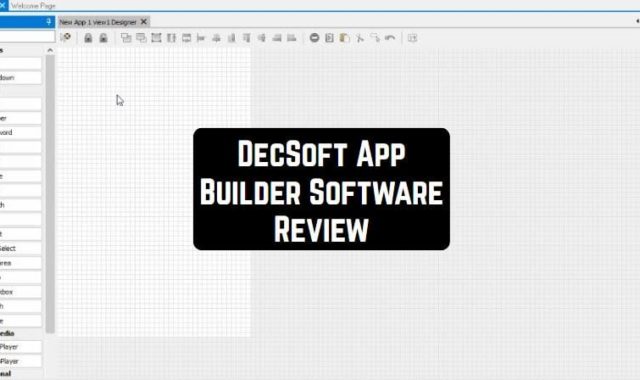Click the controls panel vertical scrollbar

coord(50,194)
